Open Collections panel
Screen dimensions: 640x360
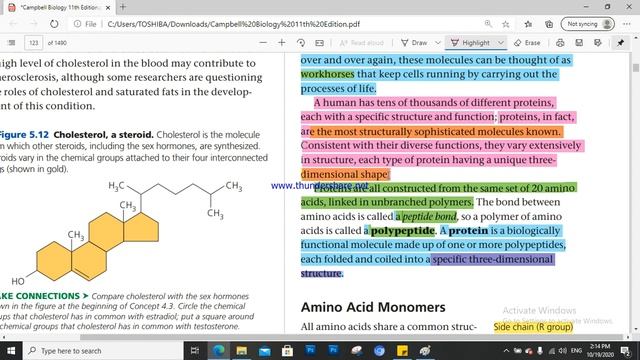(x=549, y=24)
